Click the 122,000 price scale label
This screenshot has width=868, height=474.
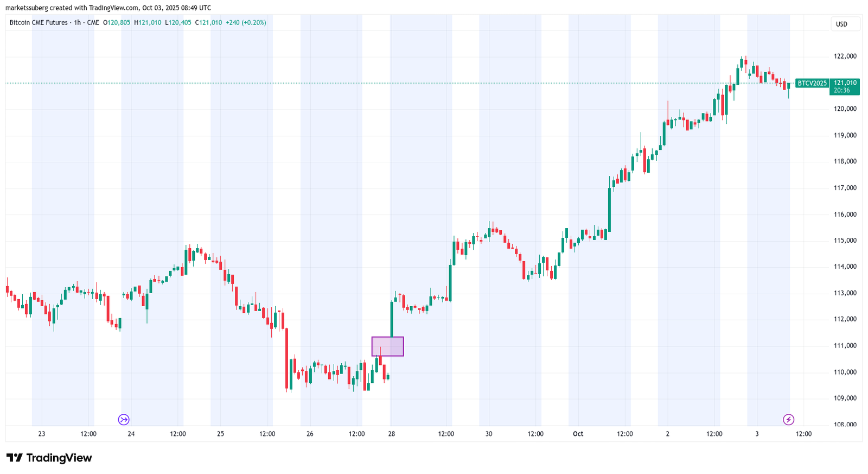coord(845,56)
